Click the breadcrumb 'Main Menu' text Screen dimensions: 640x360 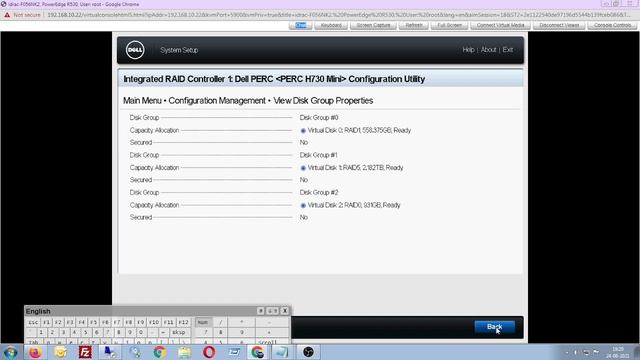142,101
